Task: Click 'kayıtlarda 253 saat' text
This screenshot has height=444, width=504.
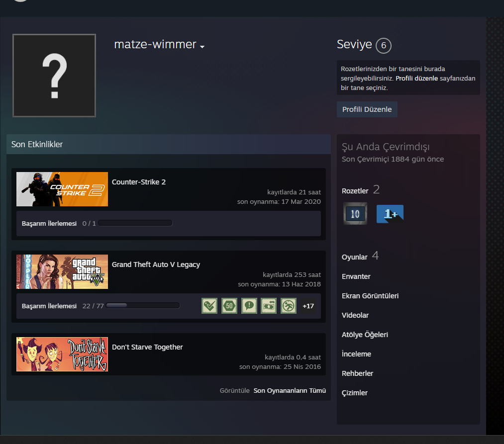Action: pos(292,274)
